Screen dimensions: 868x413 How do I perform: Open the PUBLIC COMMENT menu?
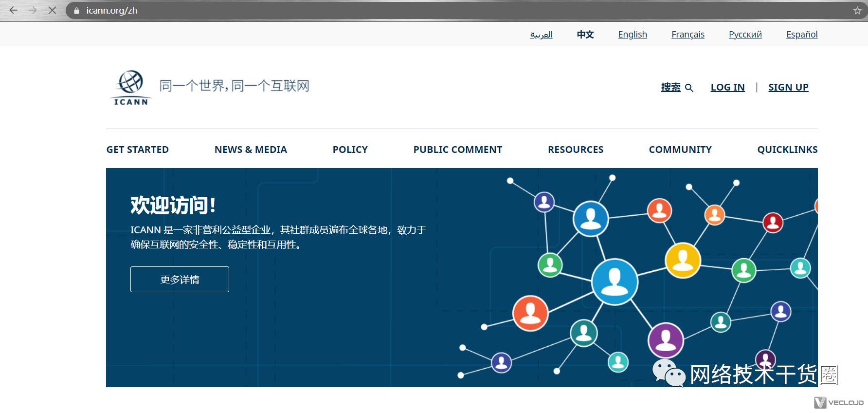click(458, 150)
